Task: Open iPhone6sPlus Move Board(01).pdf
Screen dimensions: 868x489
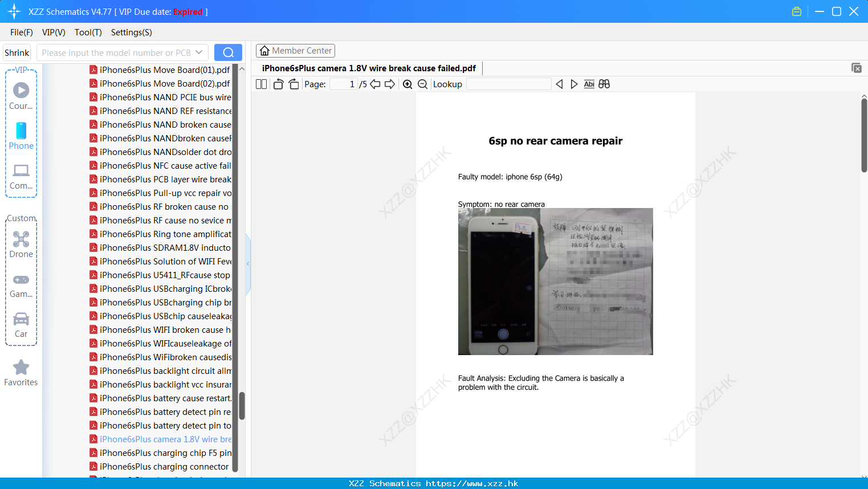Action: click(160, 70)
